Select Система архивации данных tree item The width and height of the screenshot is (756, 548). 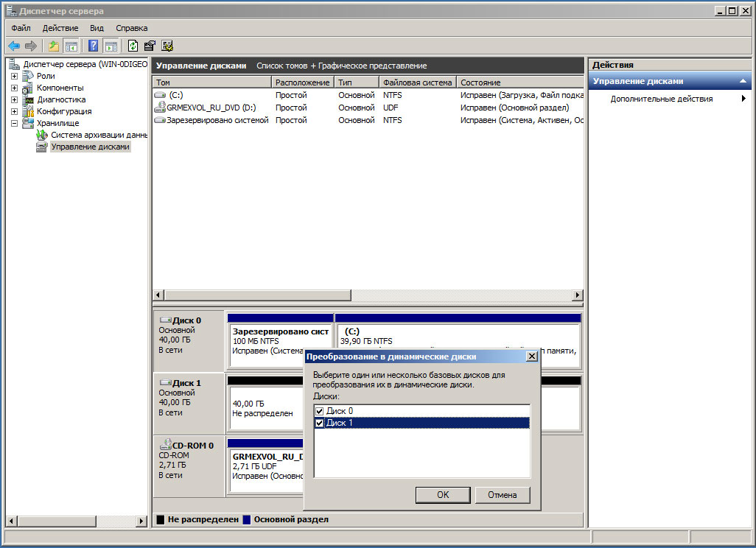point(99,136)
